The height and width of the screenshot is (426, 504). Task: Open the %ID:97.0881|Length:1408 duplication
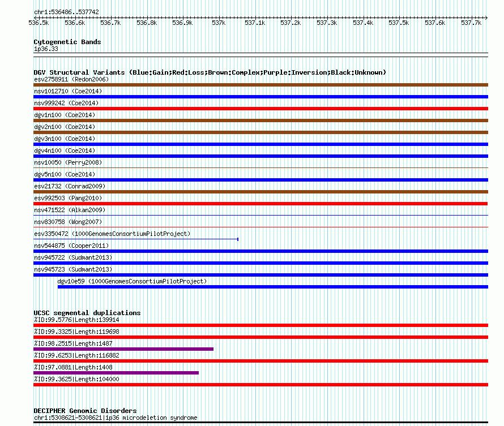pyautogui.click(x=73, y=367)
